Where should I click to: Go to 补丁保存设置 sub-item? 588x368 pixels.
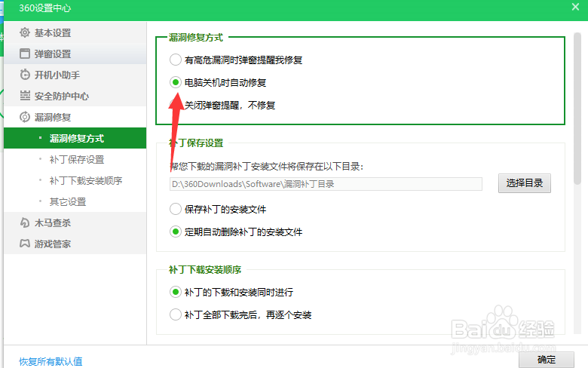[77, 159]
